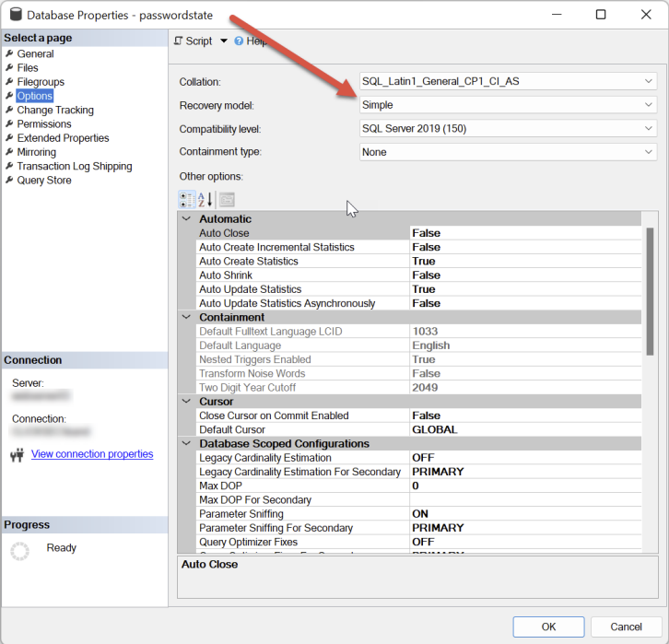669x644 pixels.
Task: Select the Two Digit Year Cutoff row
Action: 419,387
